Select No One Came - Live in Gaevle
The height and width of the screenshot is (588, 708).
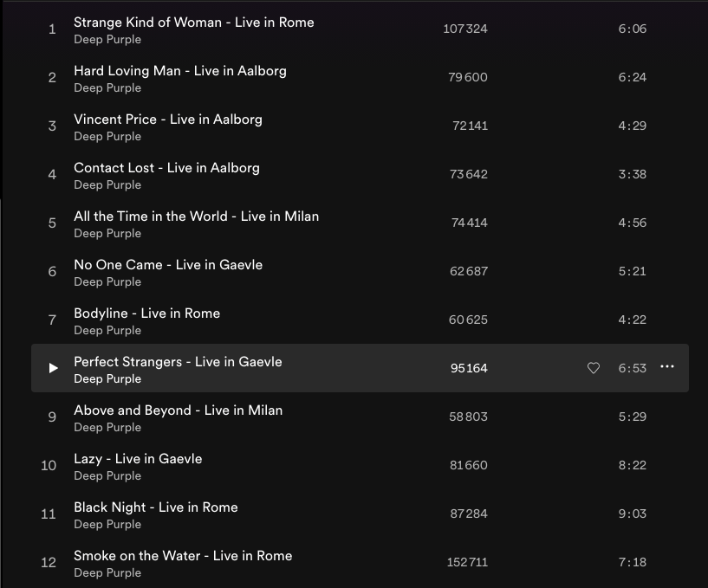pos(168,264)
